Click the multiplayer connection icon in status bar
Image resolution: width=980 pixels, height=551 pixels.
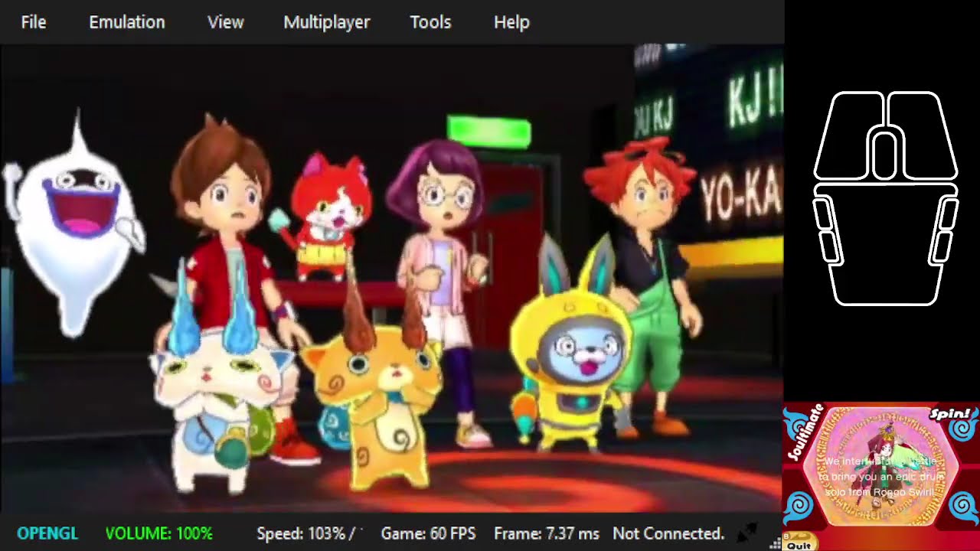(x=747, y=532)
